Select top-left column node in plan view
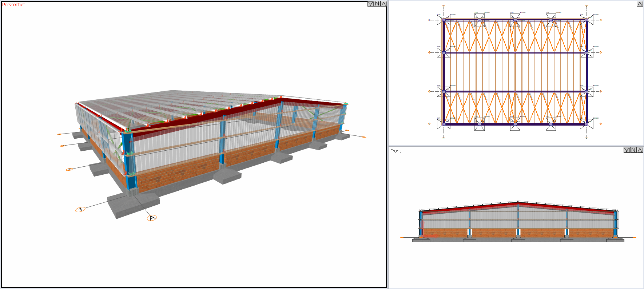The image size is (644, 289). [444, 20]
